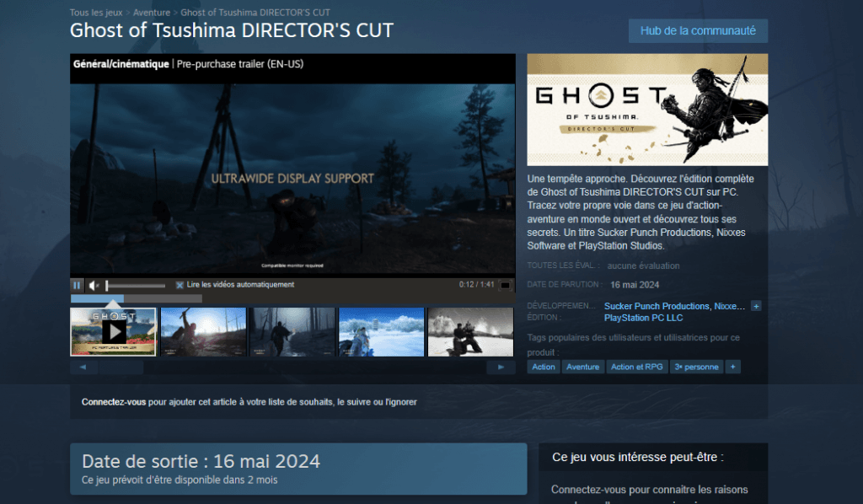Open the snowy landscape screenshot thumbnail
This screenshot has height=504, width=863.
coord(381,331)
